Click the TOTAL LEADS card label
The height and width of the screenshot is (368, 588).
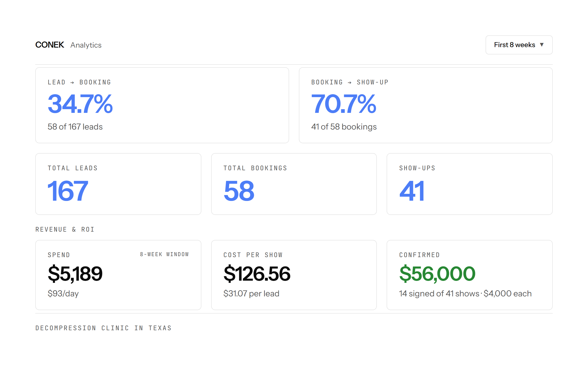(73, 168)
